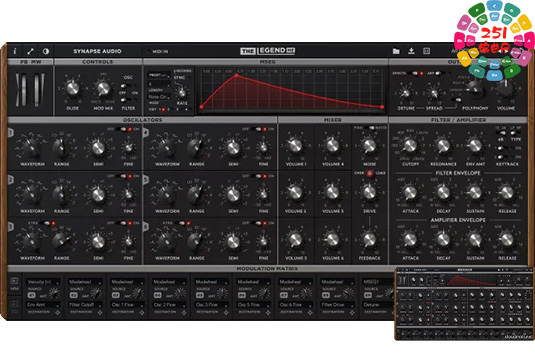Click the pitch bend wheel
Image resolution: width=535 pixels, height=363 pixels.
point(23,90)
